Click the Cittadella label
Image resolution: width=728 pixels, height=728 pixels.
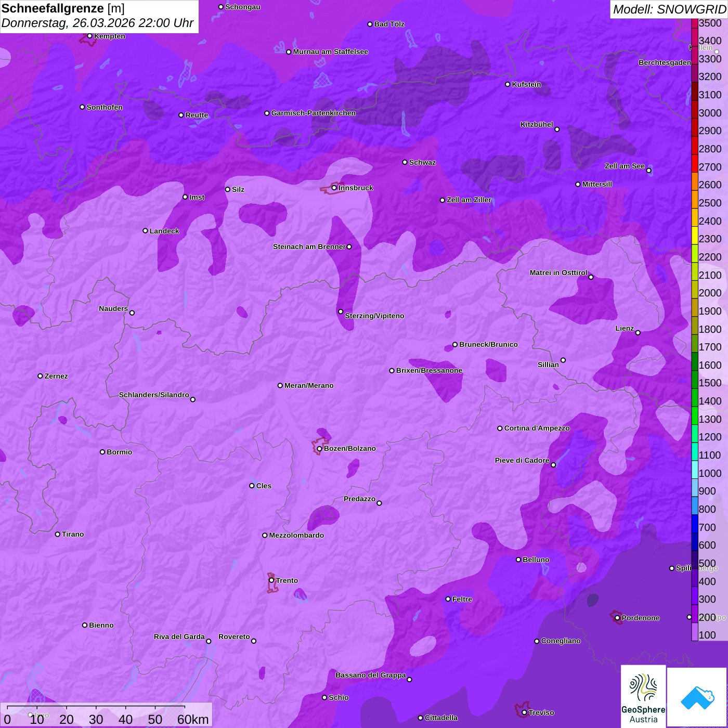click(x=441, y=718)
